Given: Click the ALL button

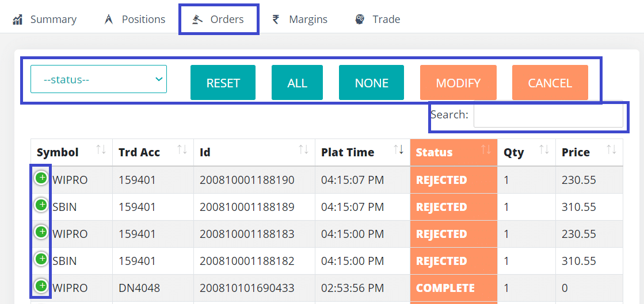Looking at the screenshot, I should [298, 82].
